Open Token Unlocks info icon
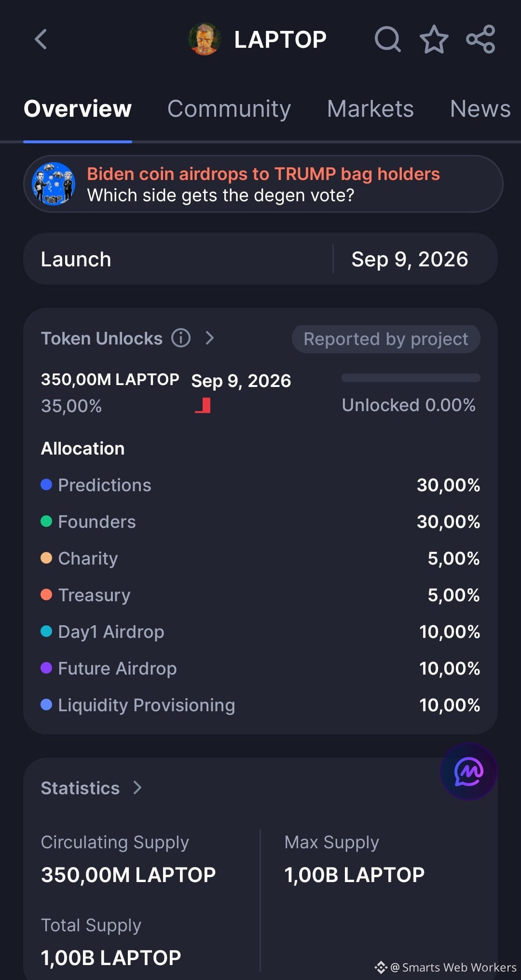Image resolution: width=521 pixels, height=980 pixels. click(181, 338)
